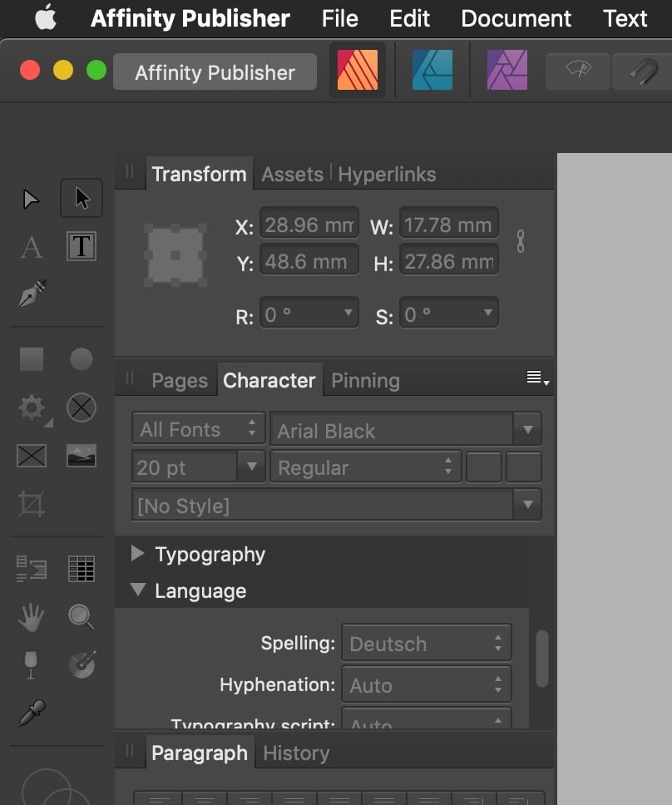The height and width of the screenshot is (805, 672).
Task: Open the Document menu
Action: (516, 18)
